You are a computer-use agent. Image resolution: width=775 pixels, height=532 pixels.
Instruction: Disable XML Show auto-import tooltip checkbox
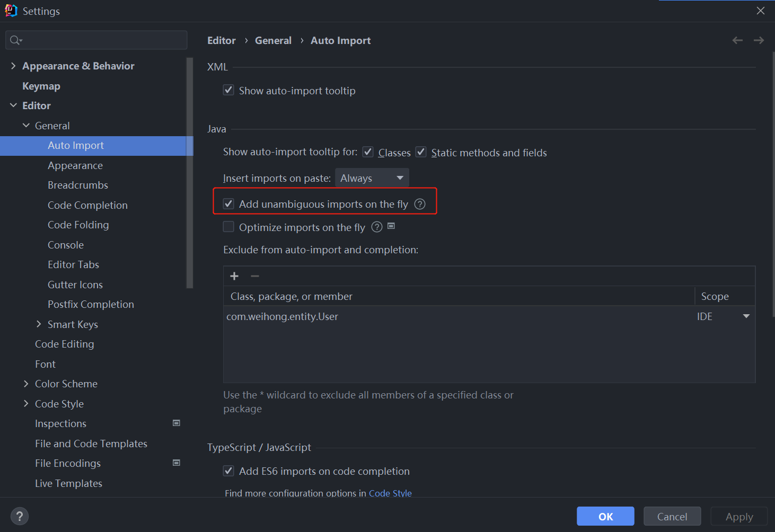coord(228,90)
